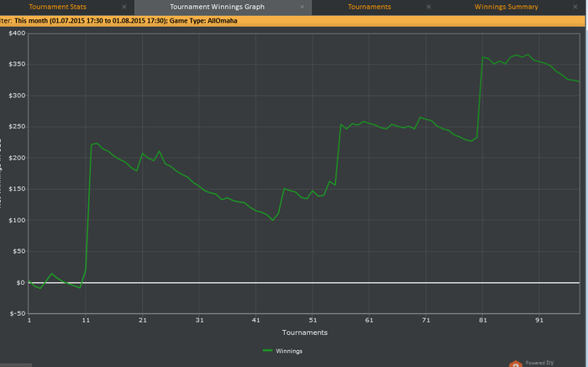
Task: Select the Tournament Winnings Graph tab
Action: click(217, 7)
